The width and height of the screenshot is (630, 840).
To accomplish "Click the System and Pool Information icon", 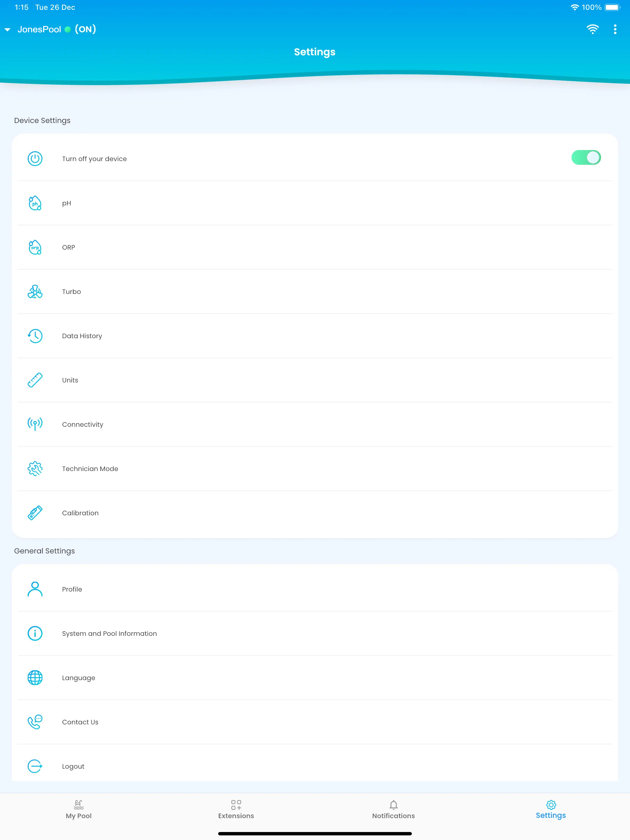I will coord(35,633).
